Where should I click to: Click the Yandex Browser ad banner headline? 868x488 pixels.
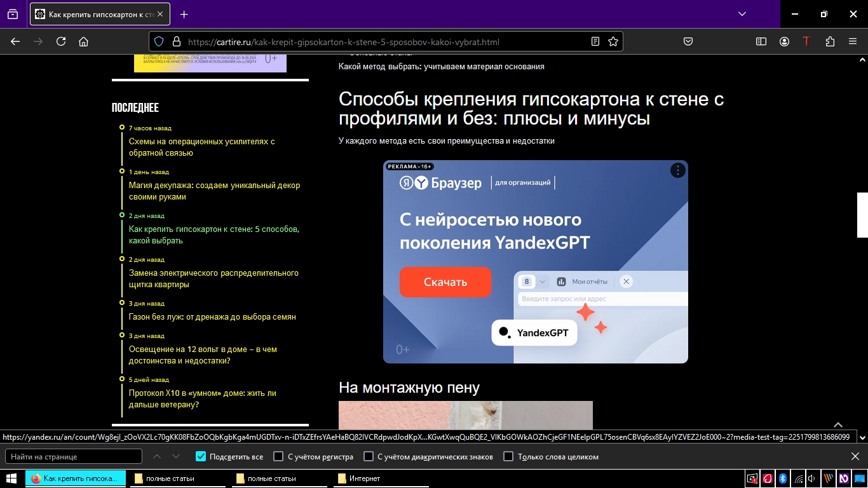(494, 231)
